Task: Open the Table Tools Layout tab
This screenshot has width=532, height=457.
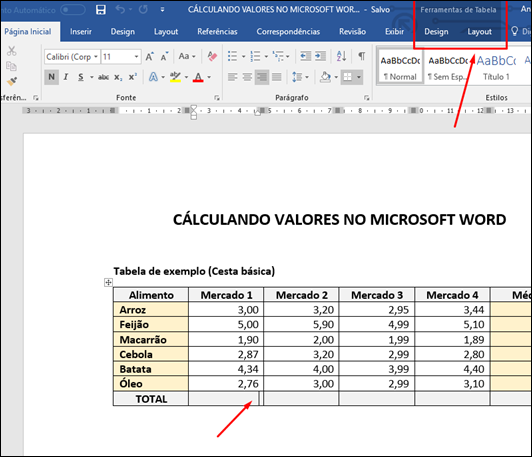Action: click(479, 32)
